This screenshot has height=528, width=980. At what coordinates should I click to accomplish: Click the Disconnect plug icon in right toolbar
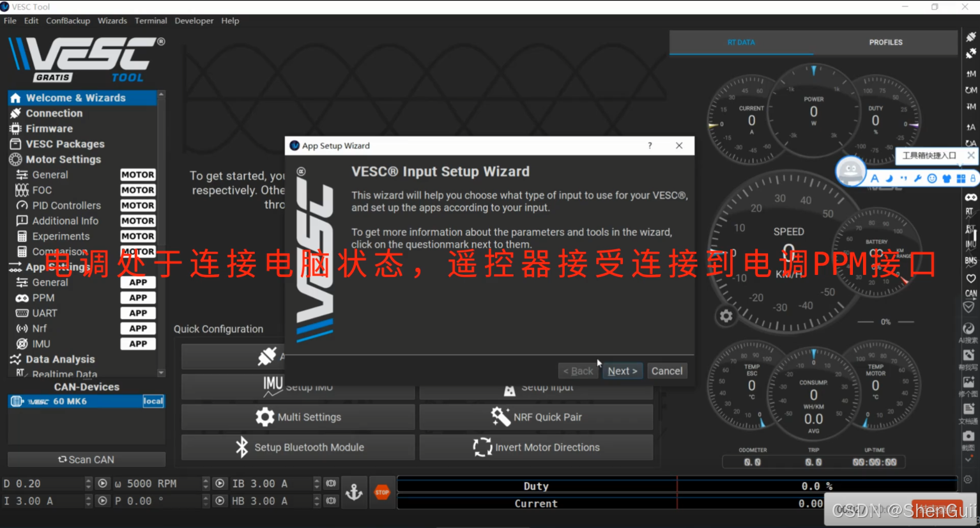tap(971, 53)
